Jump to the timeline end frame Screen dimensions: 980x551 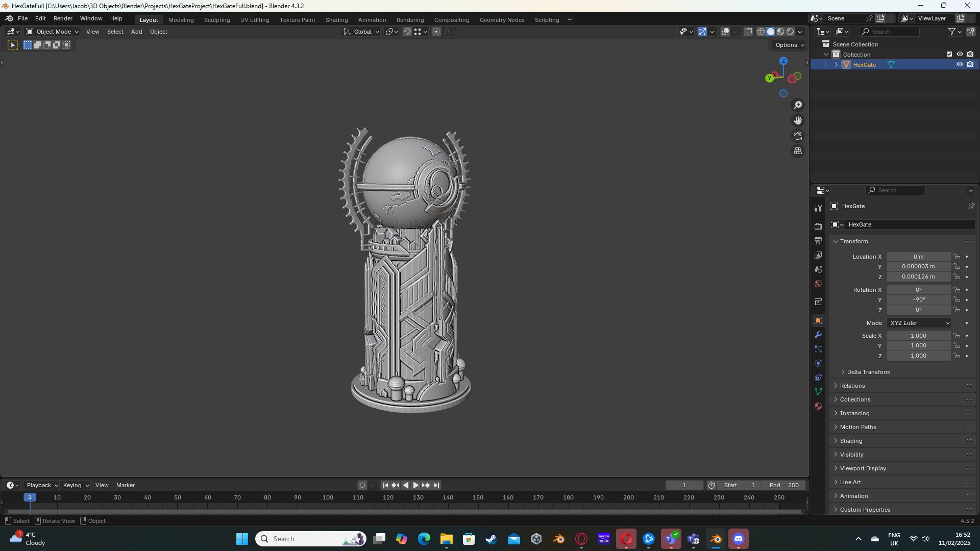(x=436, y=485)
